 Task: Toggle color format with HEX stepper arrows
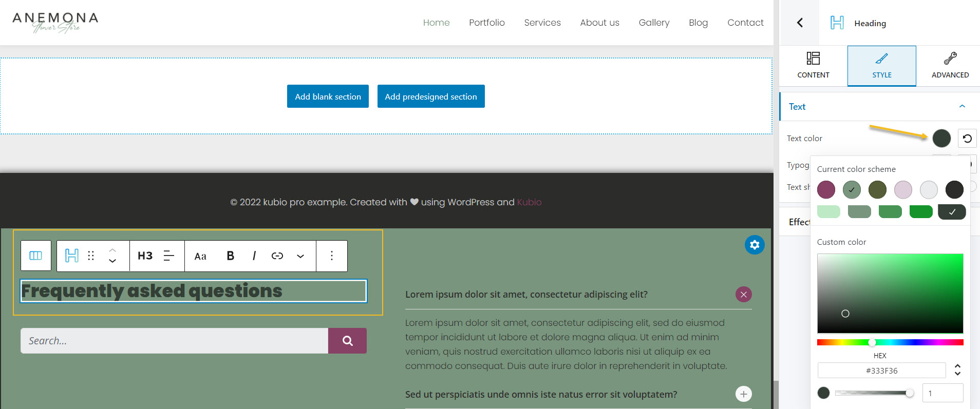(x=957, y=370)
